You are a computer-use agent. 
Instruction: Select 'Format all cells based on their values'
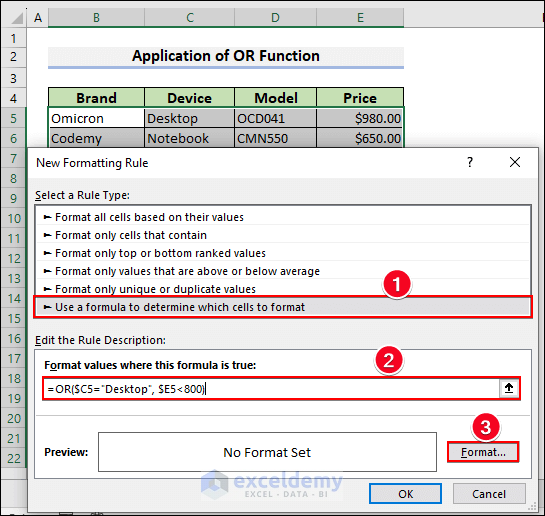pyautogui.click(x=283, y=217)
